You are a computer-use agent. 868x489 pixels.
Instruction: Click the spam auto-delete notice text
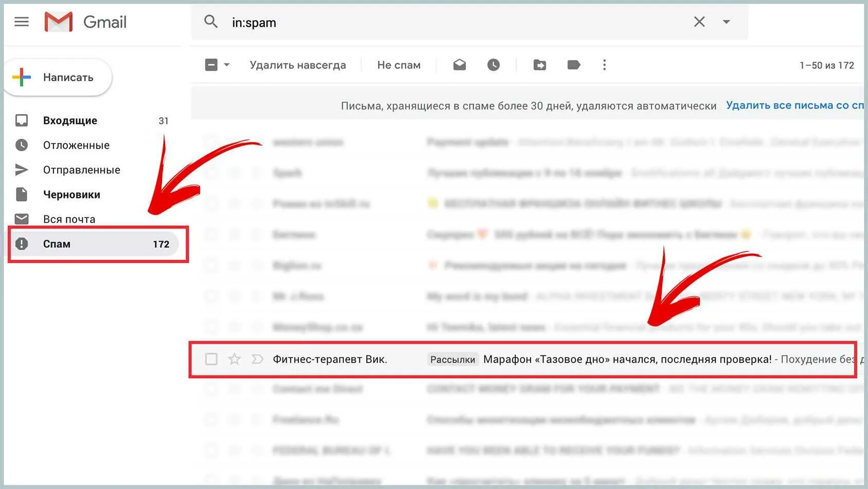click(x=529, y=106)
